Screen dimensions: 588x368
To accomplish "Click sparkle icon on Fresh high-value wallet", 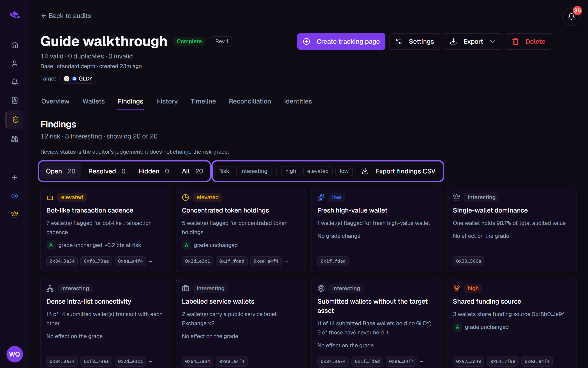I will click(x=321, y=197).
